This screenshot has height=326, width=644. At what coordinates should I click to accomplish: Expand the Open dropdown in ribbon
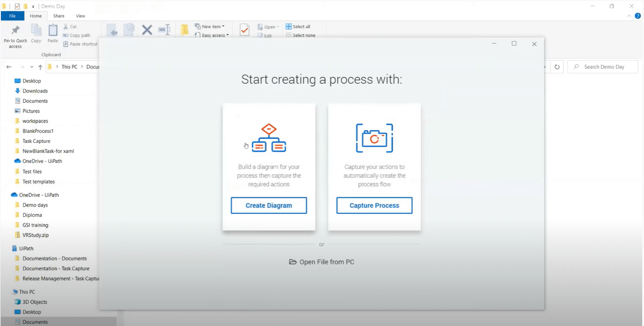click(x=268, y=27)
